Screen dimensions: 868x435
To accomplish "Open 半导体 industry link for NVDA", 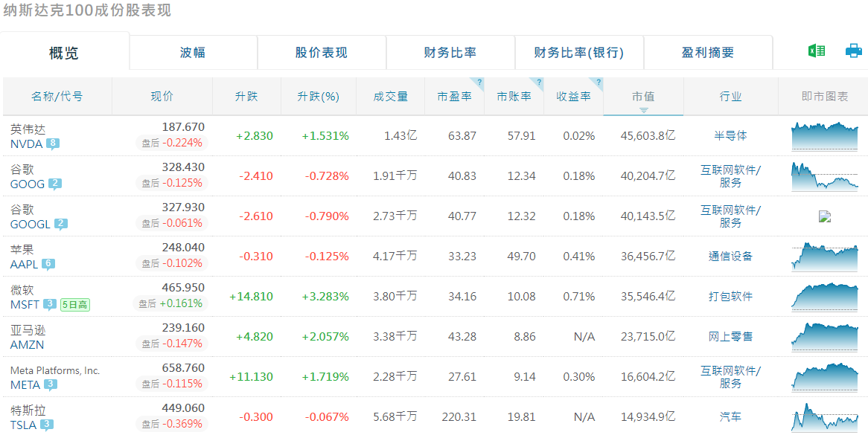I will pos(730,135).
